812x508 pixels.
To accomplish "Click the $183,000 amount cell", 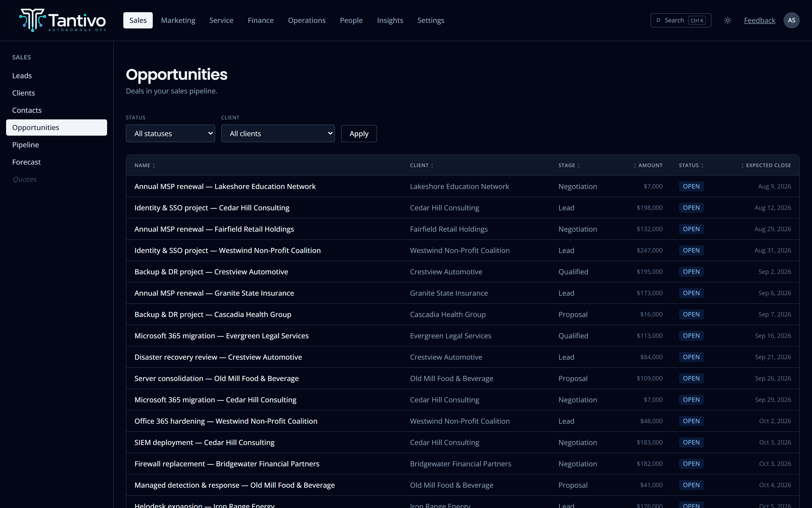I will click(649, 442).
